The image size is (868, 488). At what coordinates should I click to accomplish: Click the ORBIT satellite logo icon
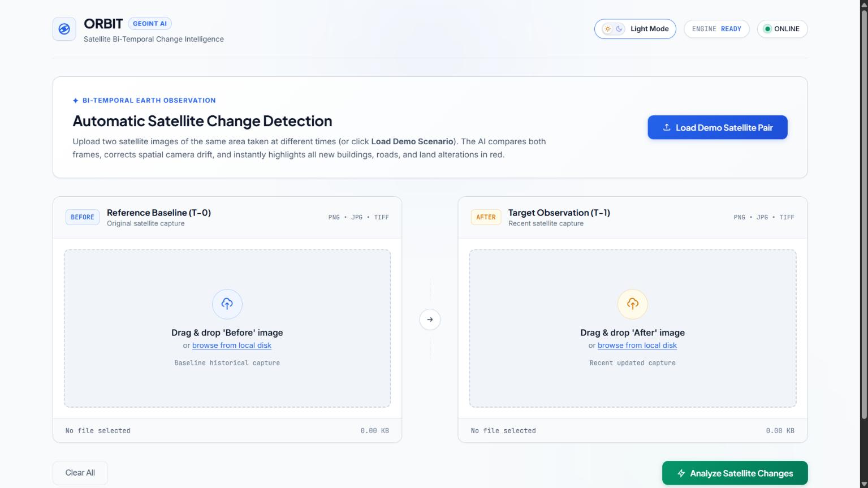[x=64, y=29]
